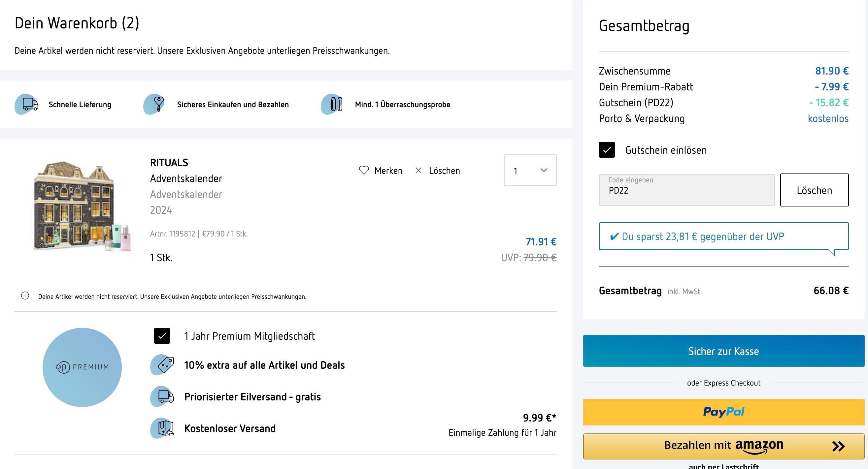Open the Rituals Adventskalender product image
The height and width of the screenshot is (469, 868).
(83, 206)
